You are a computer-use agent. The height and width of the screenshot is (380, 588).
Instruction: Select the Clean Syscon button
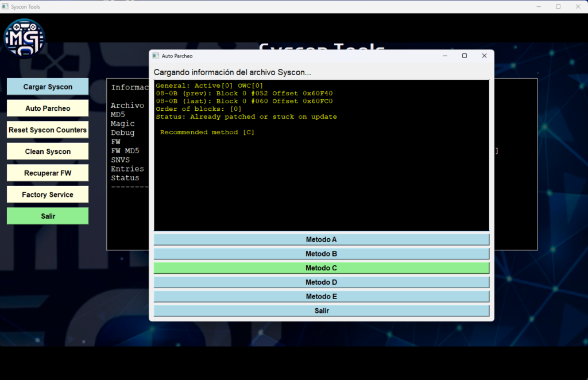[48, 152]
